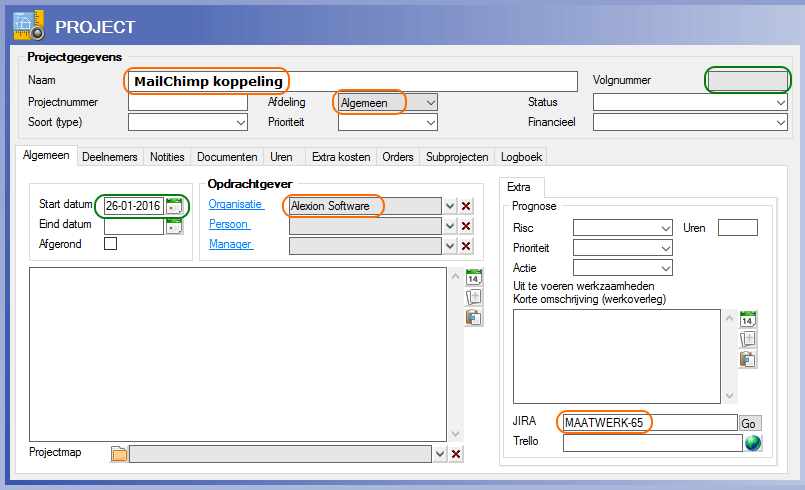The width and height of the screenshot is (805, 490).
Task: Expand the Organisatie dropdown arrow
Action: pyautogui.click(x=450, y=206)
